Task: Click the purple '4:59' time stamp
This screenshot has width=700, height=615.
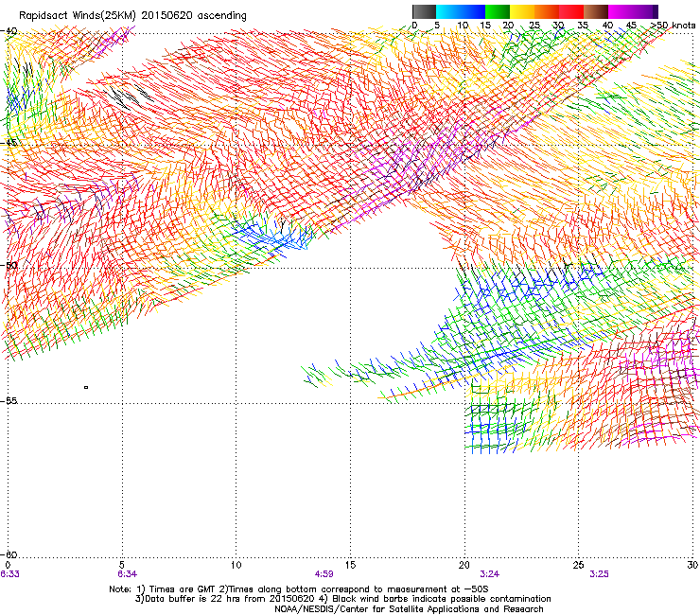Action: click(324, 574)
